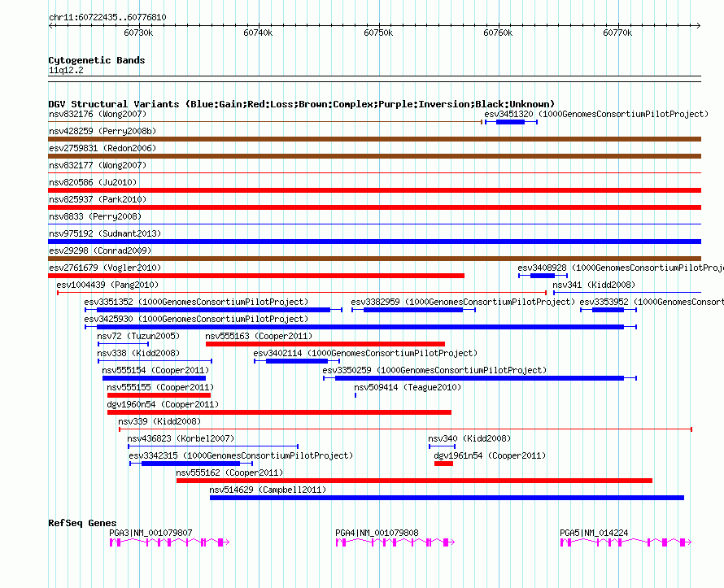Click the ruler's right arrowhead
Screen dimensions: 724x588
[699, 25]
